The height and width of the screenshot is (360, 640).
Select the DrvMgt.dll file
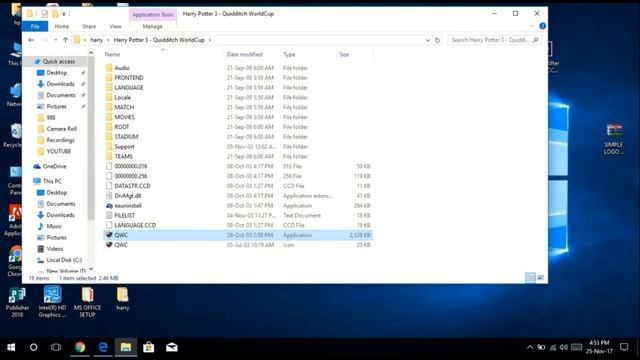pyautogui.click(x=128, y=196)
